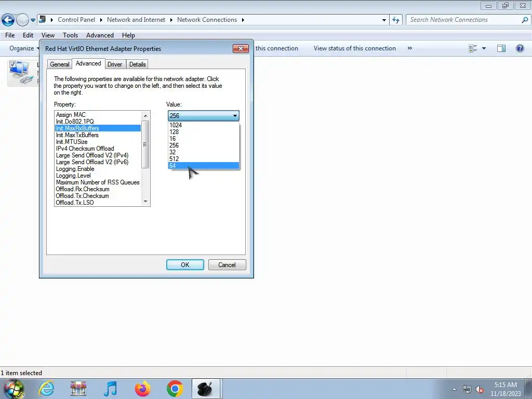This screenshot has height=399, width=532.
Task: Choose 1024 from the value list
Action: (204, 125)
